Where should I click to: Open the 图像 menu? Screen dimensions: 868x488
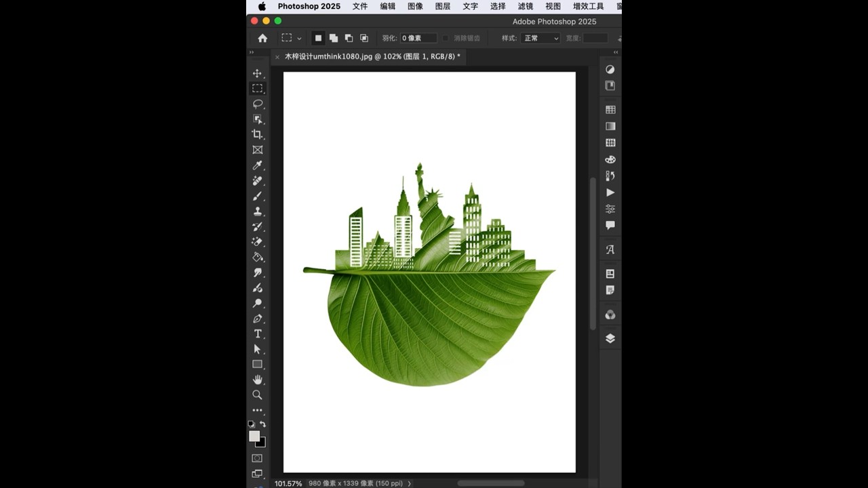(x=415, y=6)
